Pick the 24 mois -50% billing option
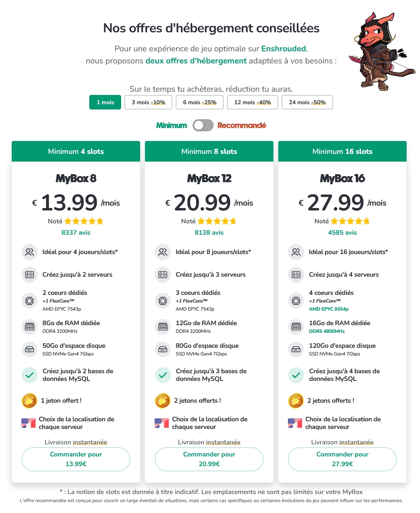Viewport: 420px width, 513px height. [307, 102]
